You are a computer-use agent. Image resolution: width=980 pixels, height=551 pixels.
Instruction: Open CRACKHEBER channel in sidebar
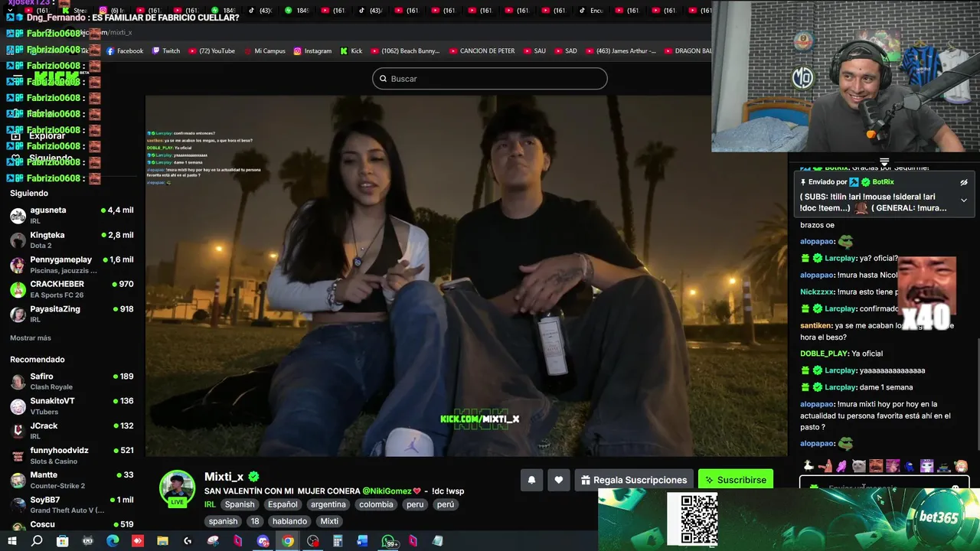71,289
